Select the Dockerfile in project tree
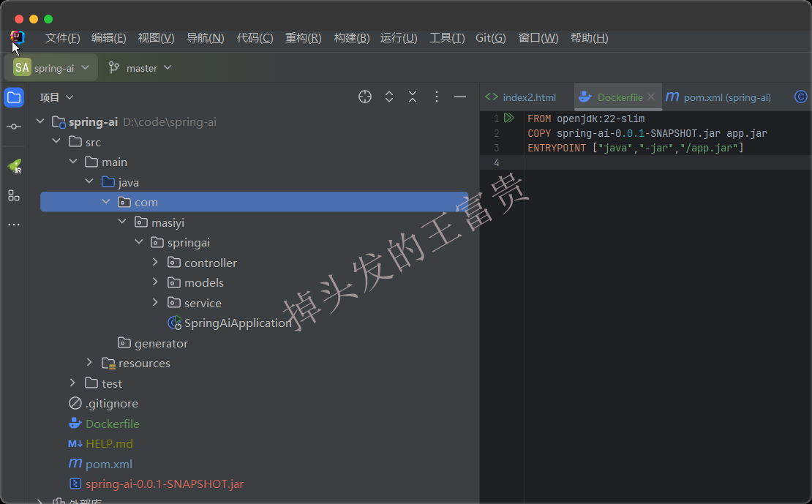Image resolution: width=812 pixels, height=504 pixels. [113, 424]
